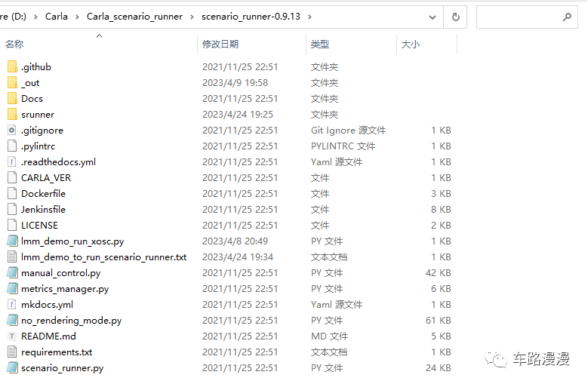588x384 pixels.
Task: Select the file name no_rendering_mode.py
Action: tap(71, 321)
